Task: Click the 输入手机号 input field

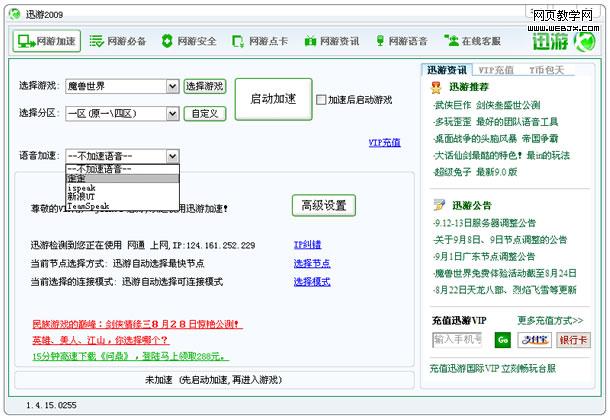Action: pos(459,340)
